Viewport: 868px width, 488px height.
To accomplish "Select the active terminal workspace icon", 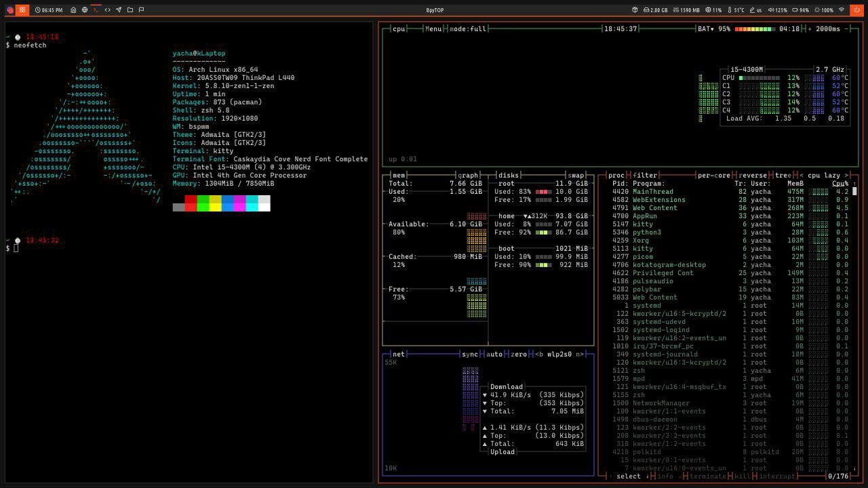I will 96,10.
